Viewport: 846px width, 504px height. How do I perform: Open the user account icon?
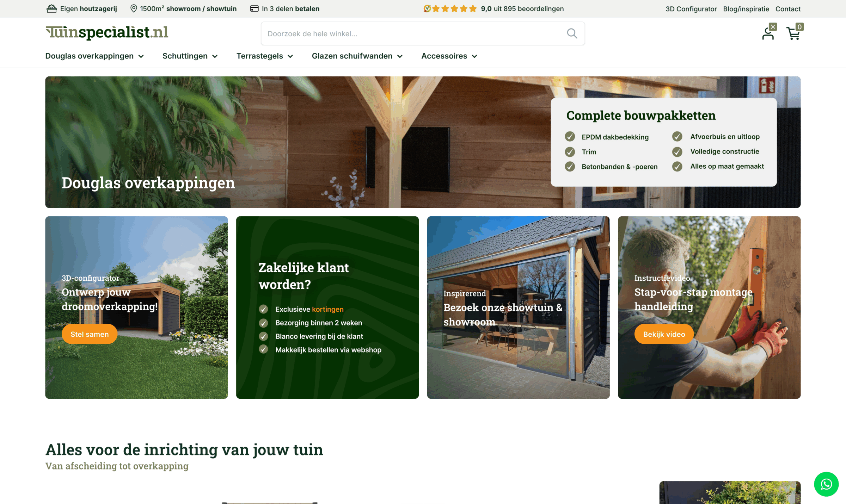click(768, 34)
